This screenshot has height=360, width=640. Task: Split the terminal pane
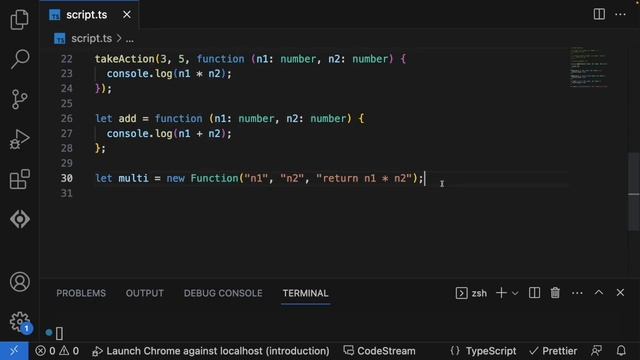[534, 293]
